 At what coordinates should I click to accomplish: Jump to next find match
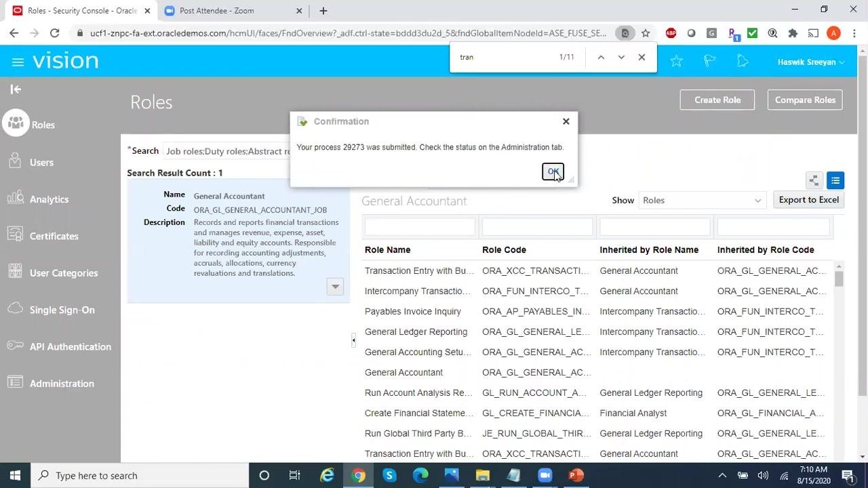(x=621, y=58)
